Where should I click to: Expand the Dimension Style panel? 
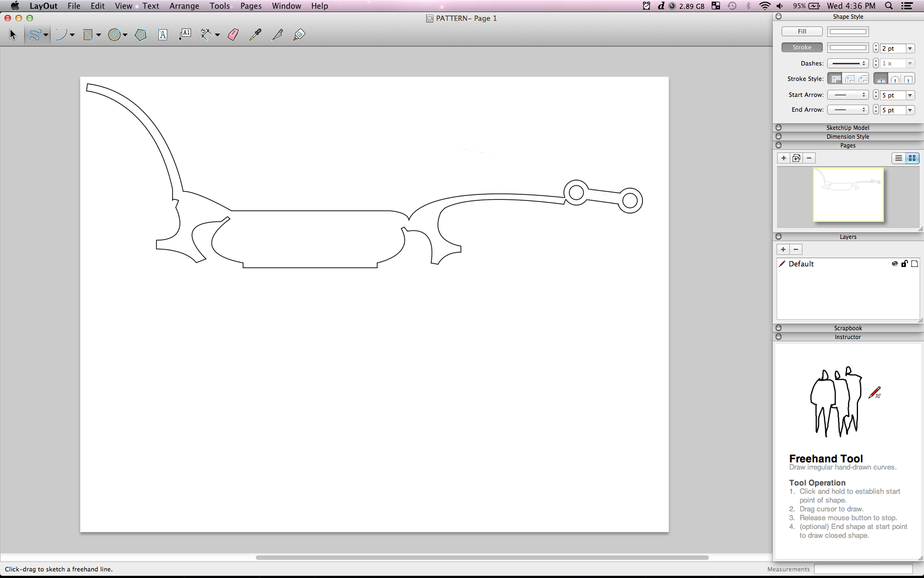(848, 137)
